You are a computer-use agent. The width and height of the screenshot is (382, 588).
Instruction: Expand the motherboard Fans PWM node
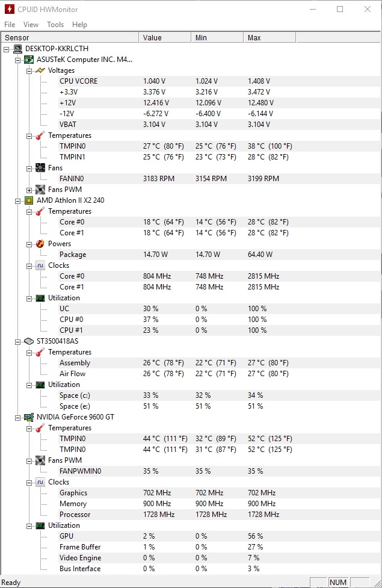pyautogui.click(x=29, y=190)
